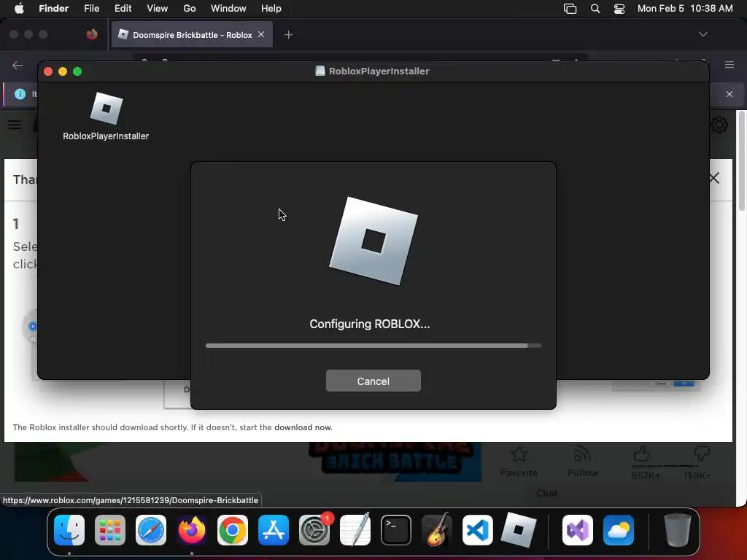Click the Favorite star button
747x560 pixels.
[x=519, y=462]
